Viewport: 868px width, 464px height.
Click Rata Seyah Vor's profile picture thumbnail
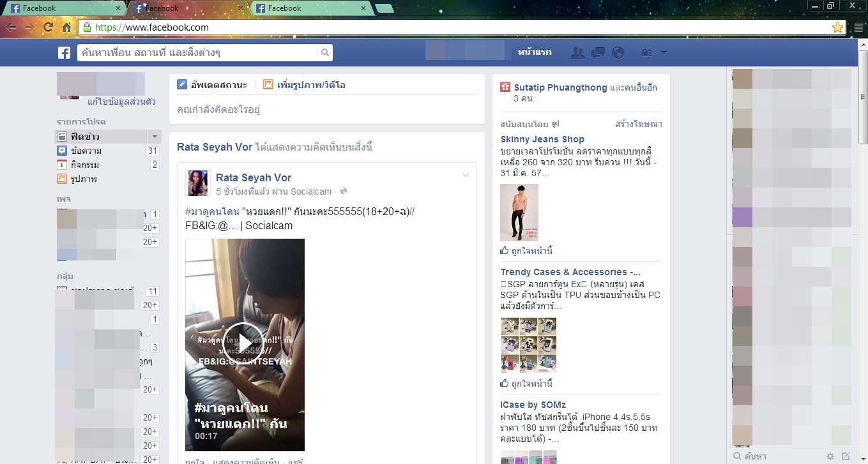click(x=197, y=183)
